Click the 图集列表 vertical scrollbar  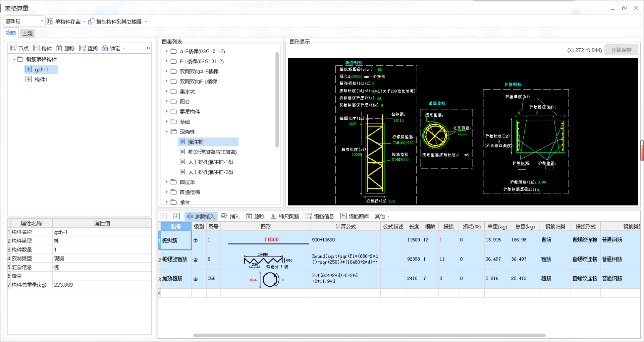277,100
